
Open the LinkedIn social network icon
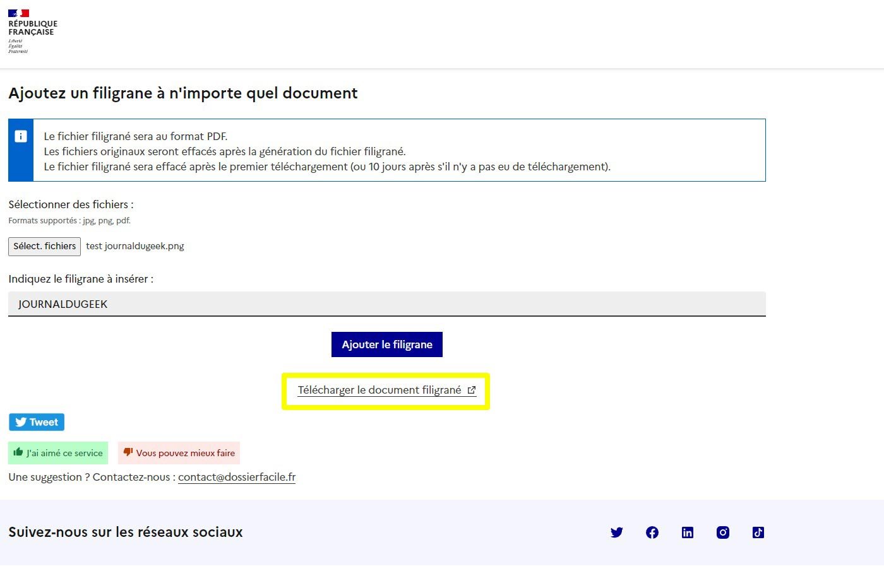(x=688, y=532)
